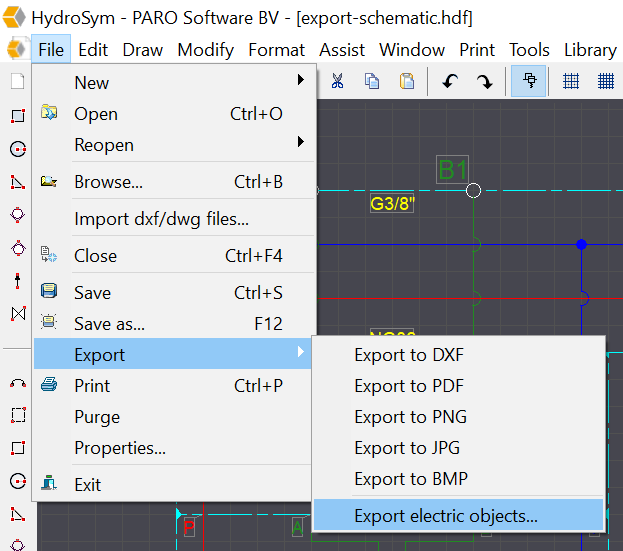
Task: Open the Print menu in menu bar
Action: (477, 50)
